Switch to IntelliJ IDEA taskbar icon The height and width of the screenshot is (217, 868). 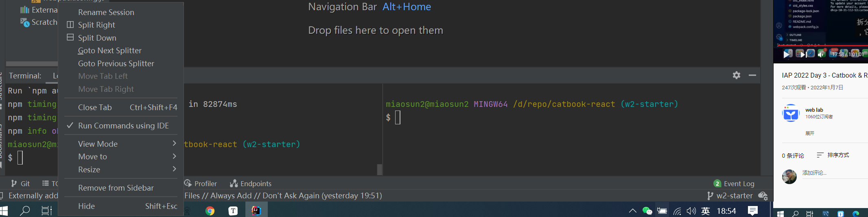(x=256, y=210)
